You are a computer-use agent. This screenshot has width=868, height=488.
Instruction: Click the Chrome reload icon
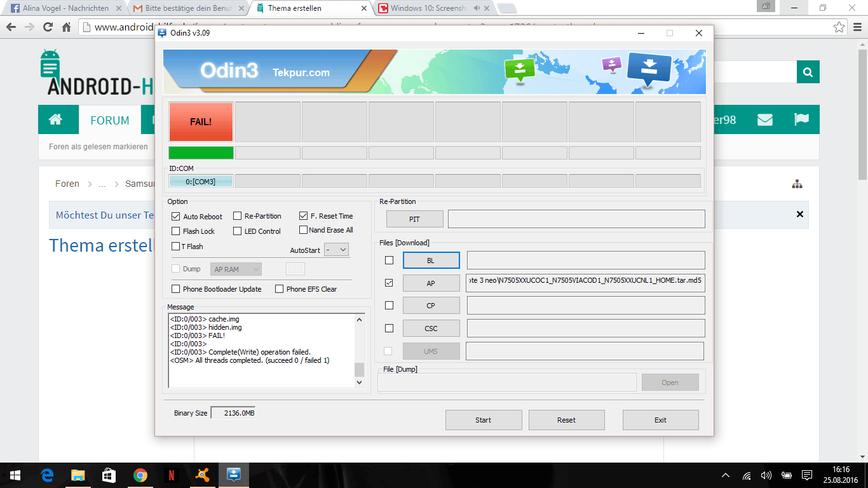(x=48, y=27)
